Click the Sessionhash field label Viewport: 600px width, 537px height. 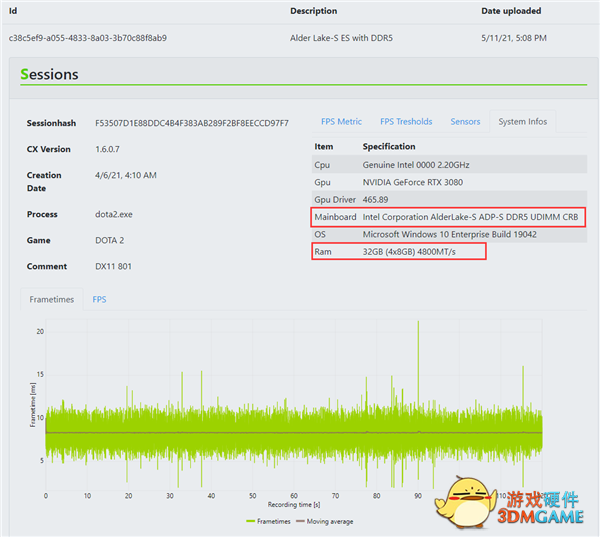coord(51,123)
